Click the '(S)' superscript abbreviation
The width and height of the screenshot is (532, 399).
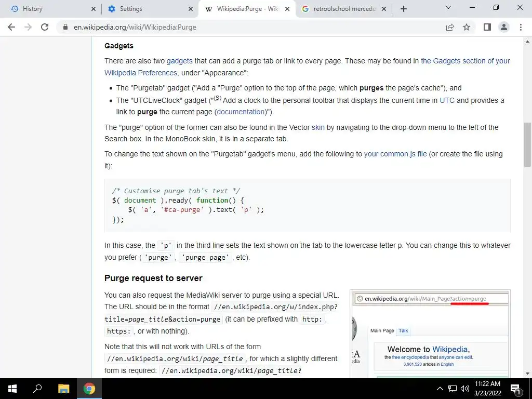[x=217, y=98]
